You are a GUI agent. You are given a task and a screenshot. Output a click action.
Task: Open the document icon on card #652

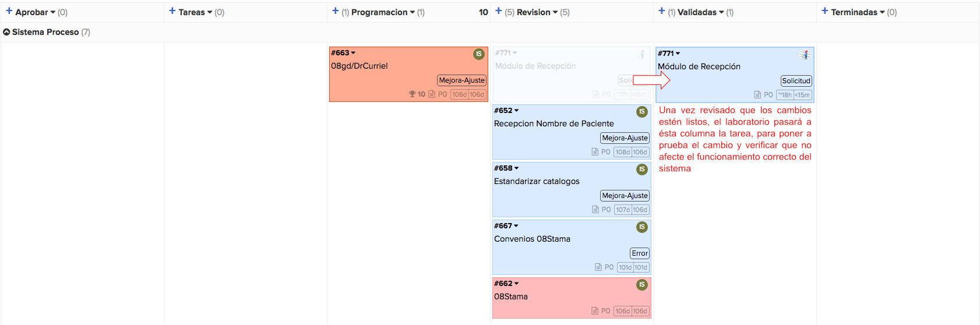(x=595, y=152)
